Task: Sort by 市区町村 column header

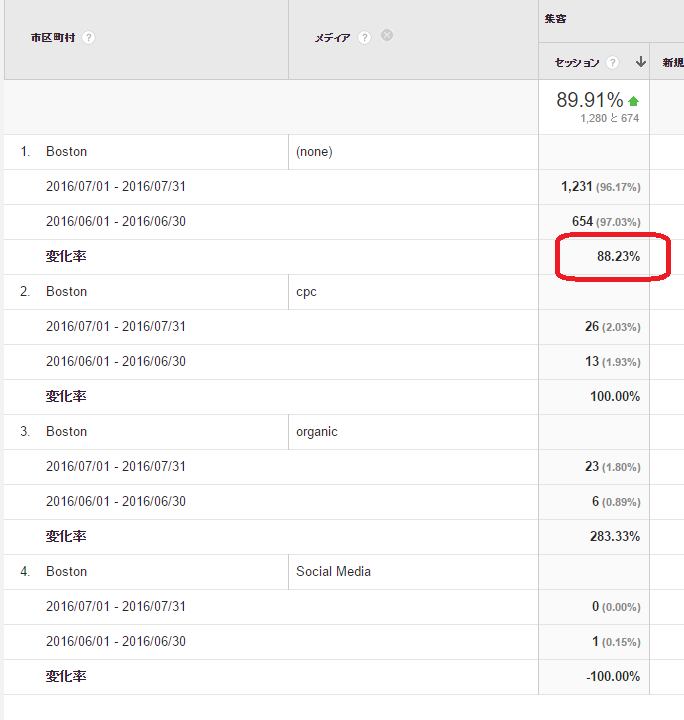Action: [x=54, y=38]
